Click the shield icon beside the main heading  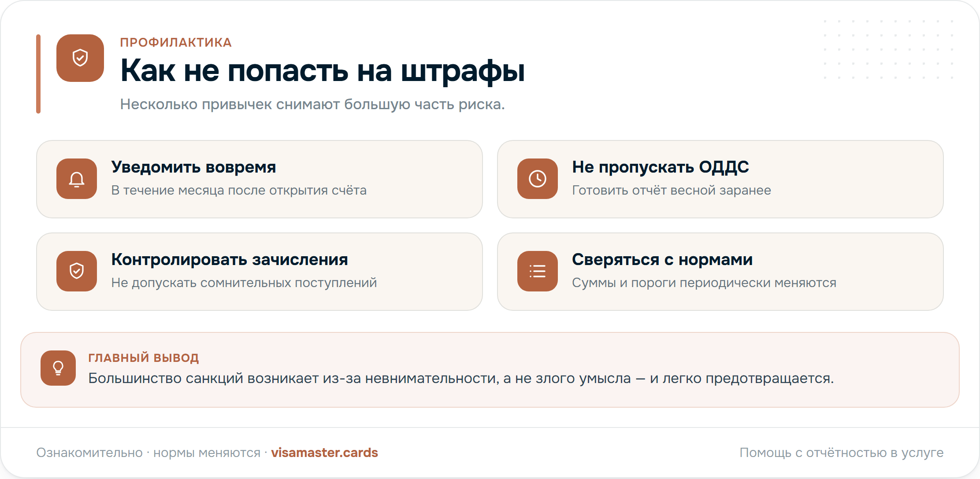(80, 58)
